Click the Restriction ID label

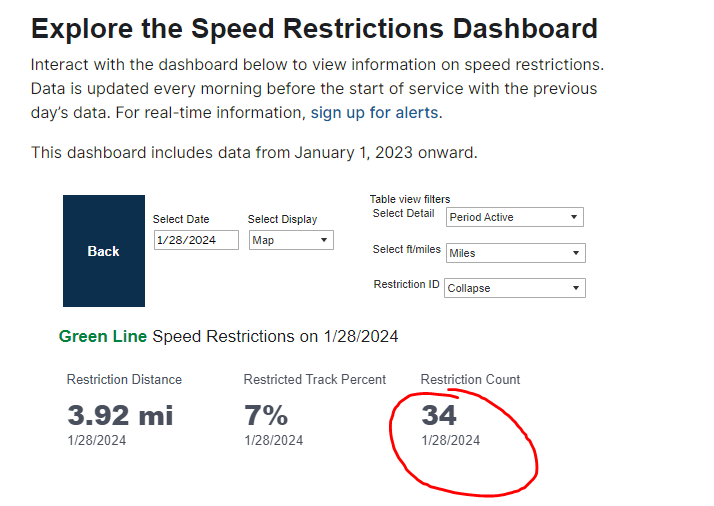406,284
